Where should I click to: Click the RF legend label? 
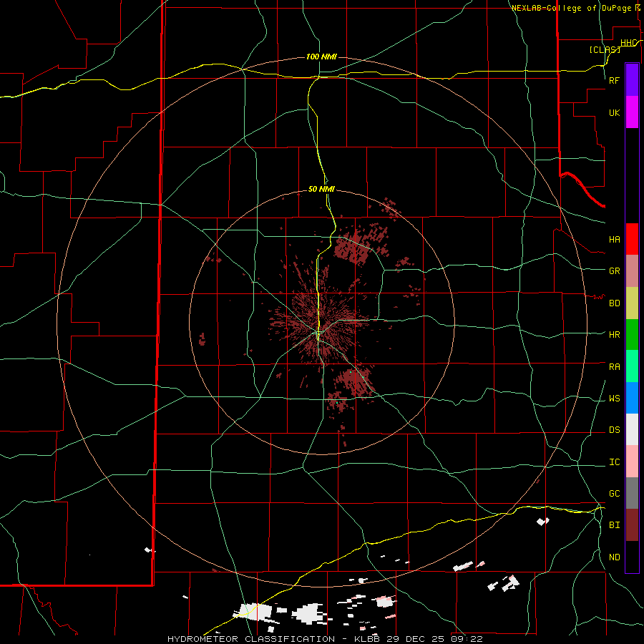click(615, 80)
